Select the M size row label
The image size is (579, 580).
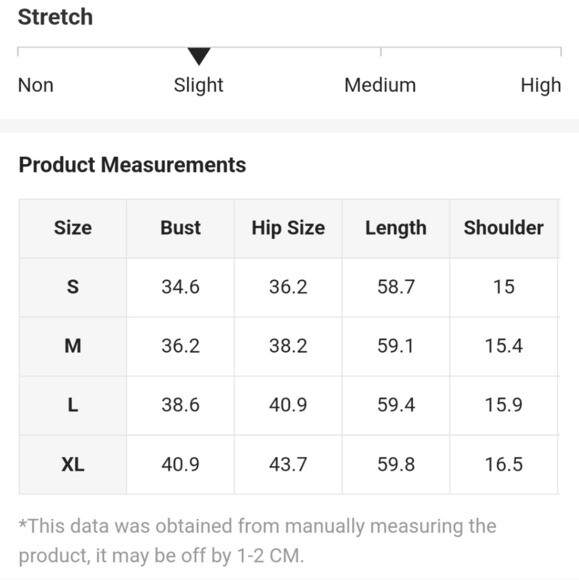pyautogui.click(x=73, y=346)
